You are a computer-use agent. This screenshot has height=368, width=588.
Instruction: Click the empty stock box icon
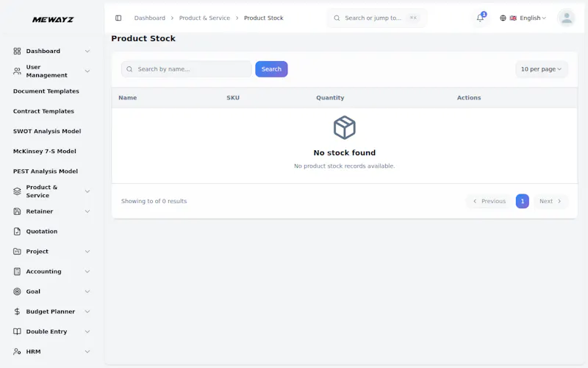coord(344,127)
